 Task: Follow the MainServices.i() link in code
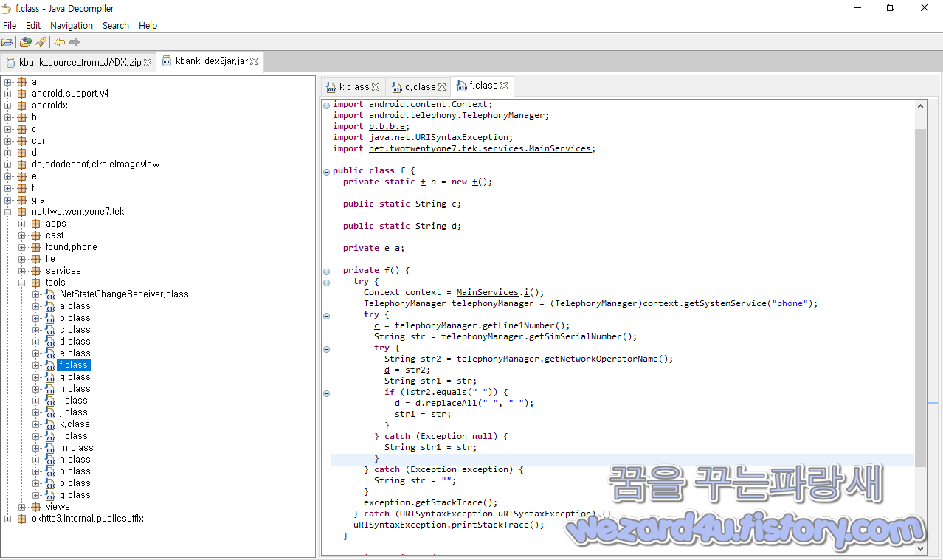(x=494, y=292)
